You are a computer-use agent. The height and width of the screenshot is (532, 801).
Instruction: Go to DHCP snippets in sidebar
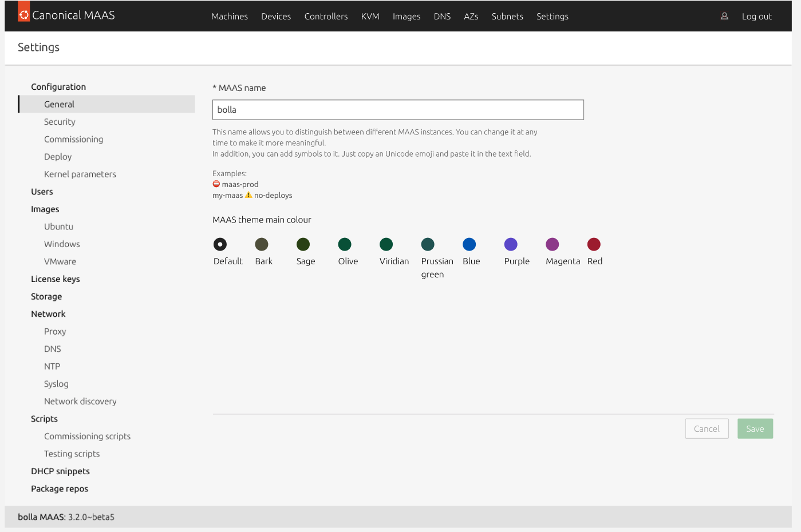tap(60, 471)
